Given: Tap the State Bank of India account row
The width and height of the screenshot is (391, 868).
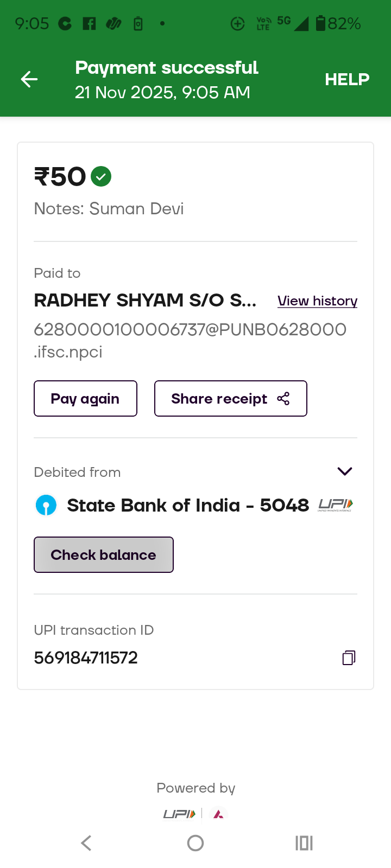Looking at the screenshot, I should click(x=187, y=505).
